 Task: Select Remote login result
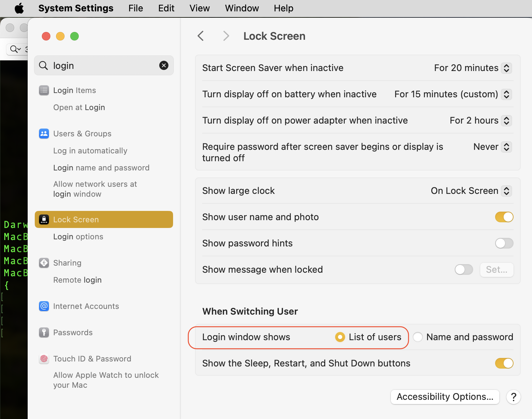(77, 280)
